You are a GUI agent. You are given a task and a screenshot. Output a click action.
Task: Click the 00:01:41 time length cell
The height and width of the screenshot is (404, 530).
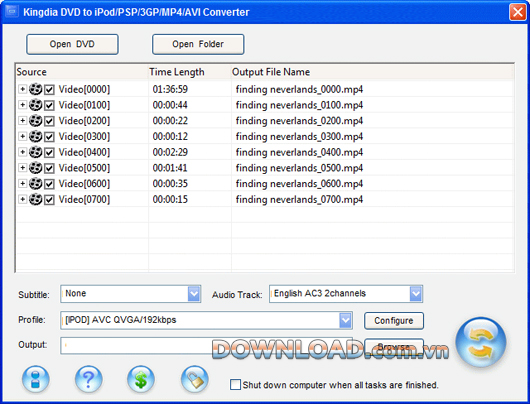click(170, 168)
